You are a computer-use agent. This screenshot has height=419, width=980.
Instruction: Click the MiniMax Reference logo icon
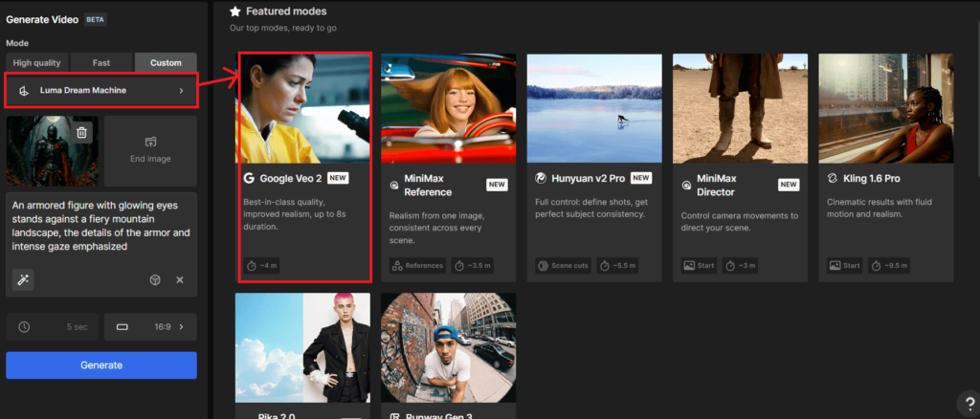click(394, 185)
